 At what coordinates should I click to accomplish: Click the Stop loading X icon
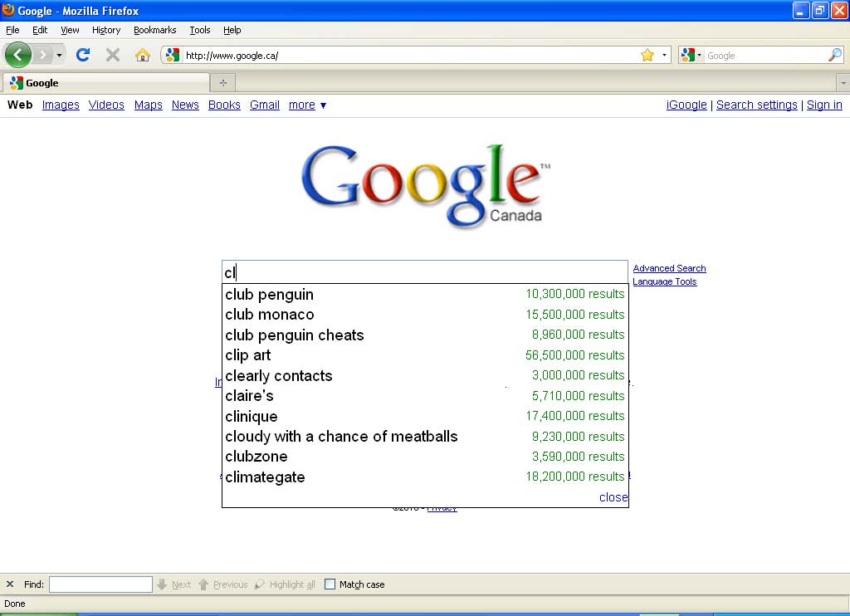113,55
